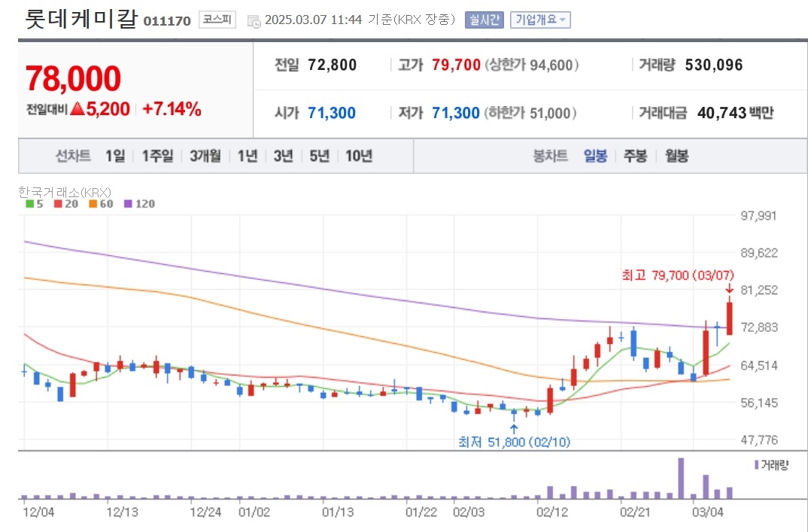Click the 전일 value 72,800
The image size is (808, 532).
[x=333, y=65]
